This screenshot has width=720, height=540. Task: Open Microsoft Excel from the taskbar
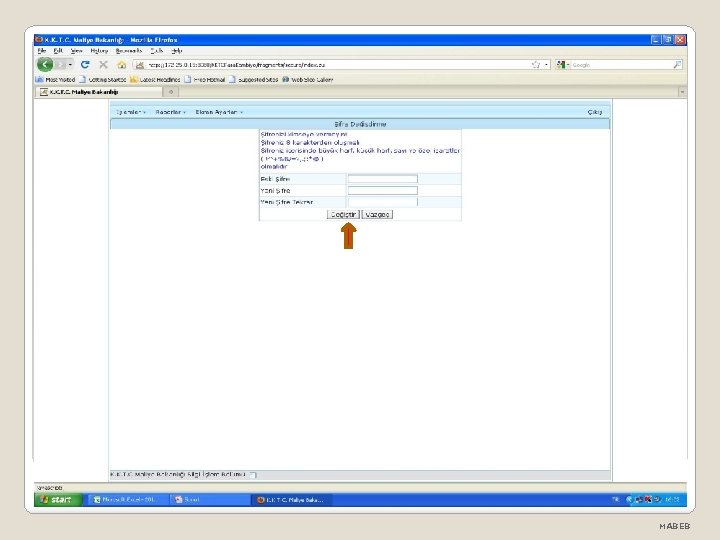click(125, 500)
